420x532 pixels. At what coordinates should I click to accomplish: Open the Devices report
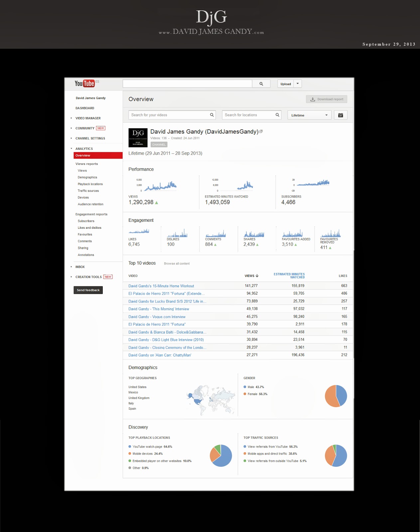[x=83, y=198]
